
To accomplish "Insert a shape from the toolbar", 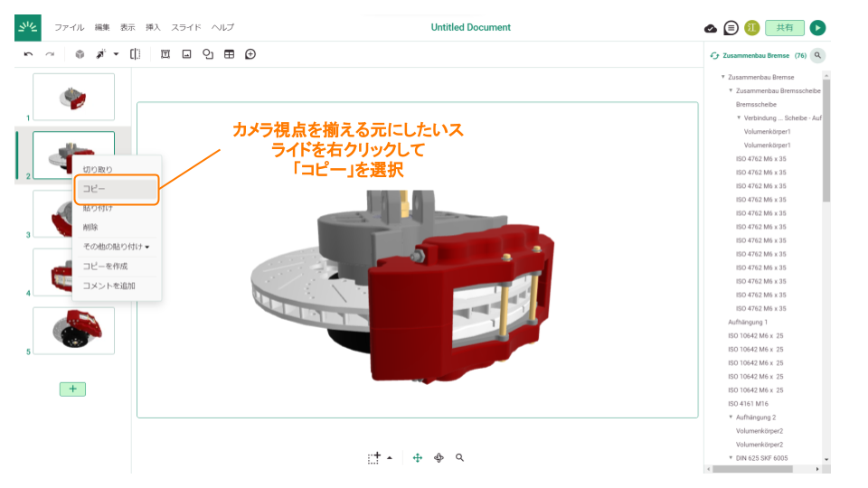I will click(x=208, y=54).
